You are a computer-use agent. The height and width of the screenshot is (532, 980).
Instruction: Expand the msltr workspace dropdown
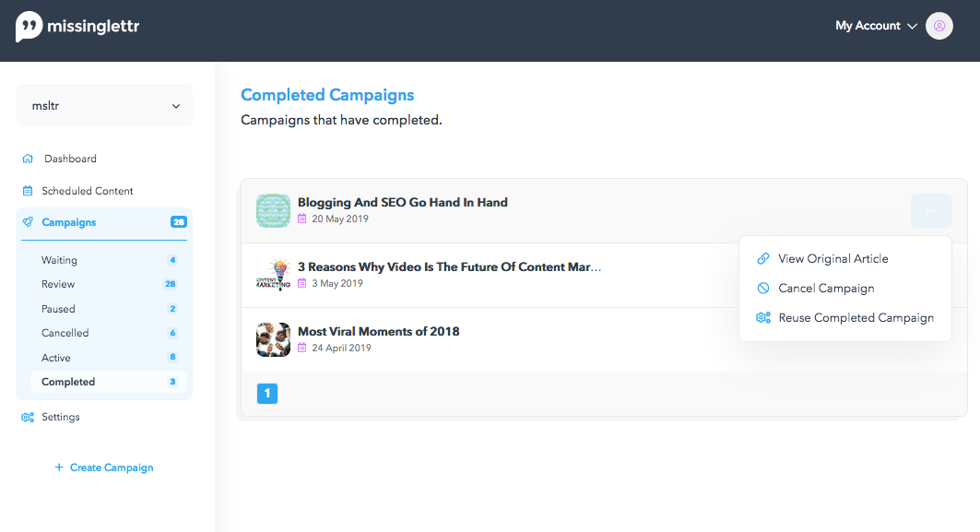[x=104, y=106]
